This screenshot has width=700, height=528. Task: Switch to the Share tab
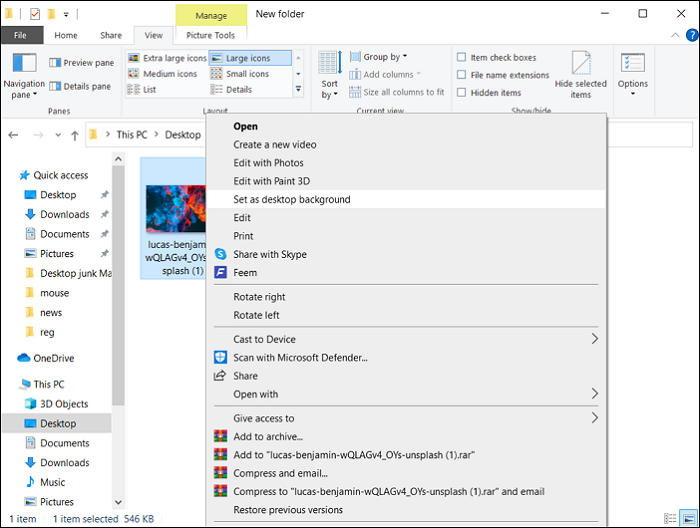(111, 35)
